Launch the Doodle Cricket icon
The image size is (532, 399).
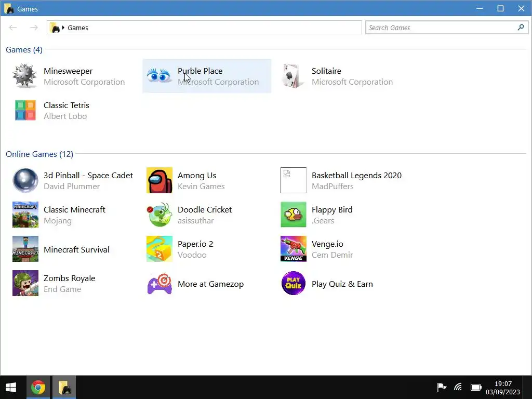pos(159,215)
